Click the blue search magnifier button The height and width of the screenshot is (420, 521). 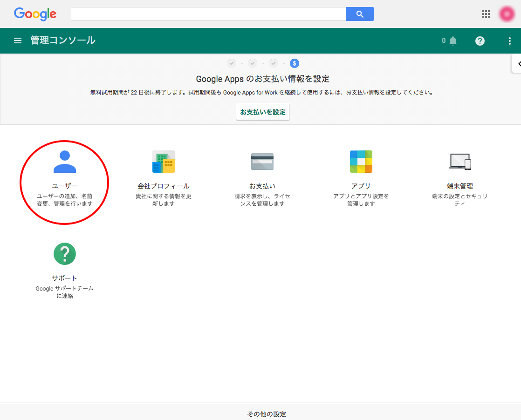coord(359,14)
